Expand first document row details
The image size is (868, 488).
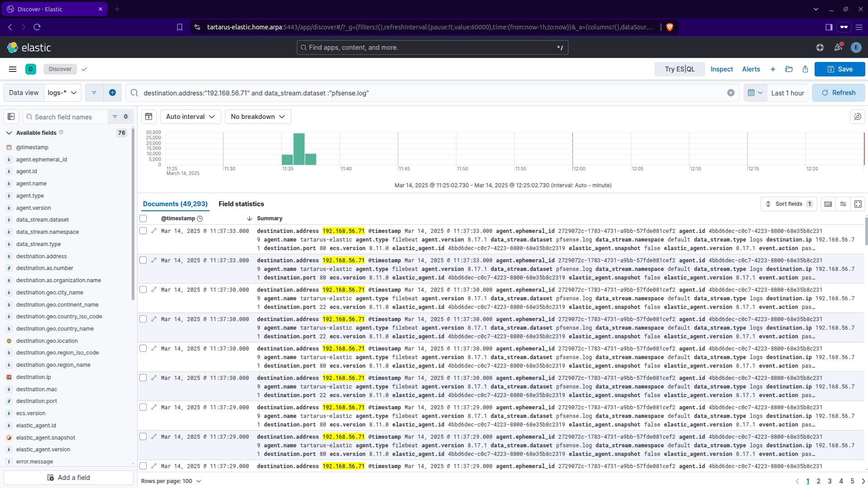[154, 231]
